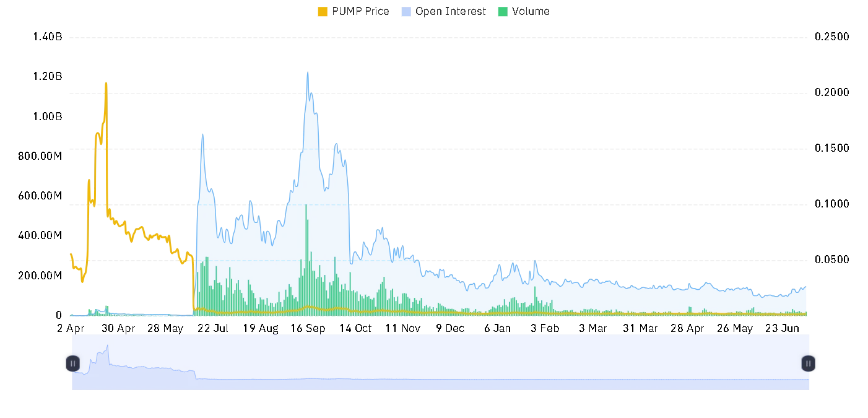Click the 0.2500 right axis label
Image resolution: width=868 pixels, height=418 pixels.
831,37
